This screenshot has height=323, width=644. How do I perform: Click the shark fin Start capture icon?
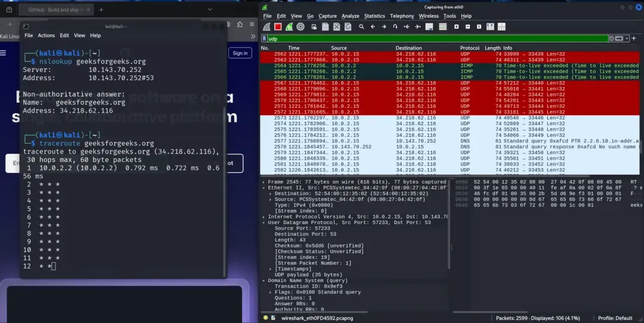(x=267, y=27)
